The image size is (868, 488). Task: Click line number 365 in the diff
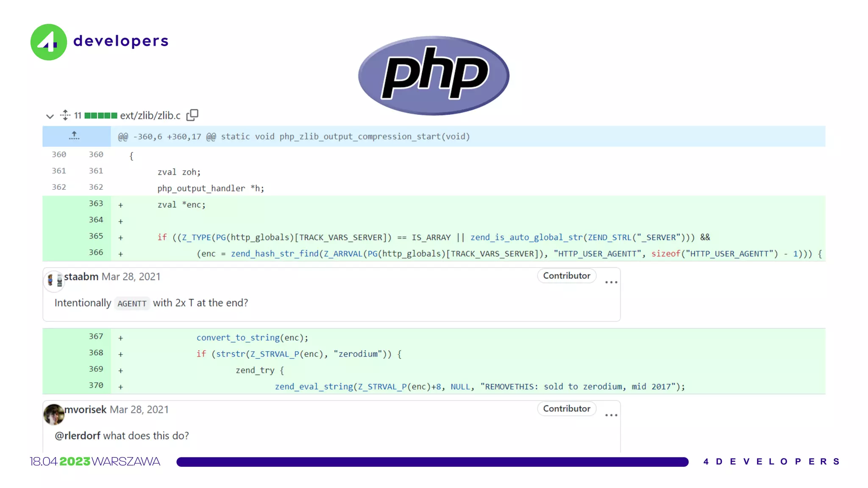96,236
